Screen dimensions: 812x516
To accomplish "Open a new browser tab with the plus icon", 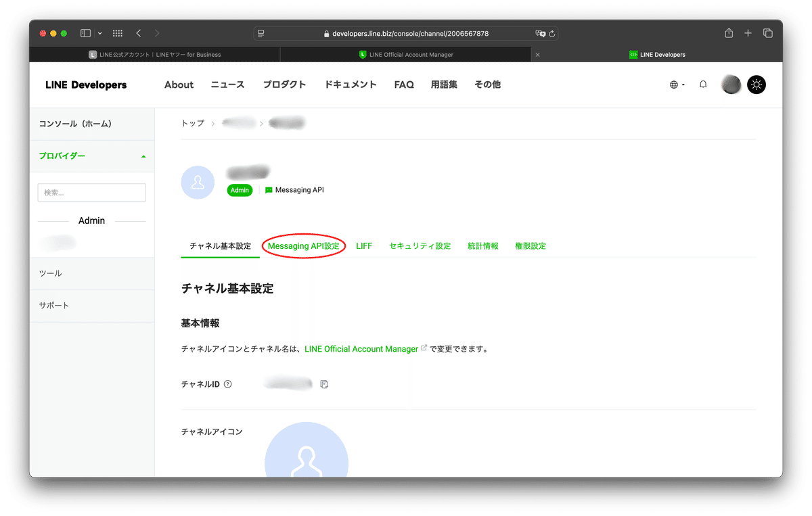I will (747, 32).
